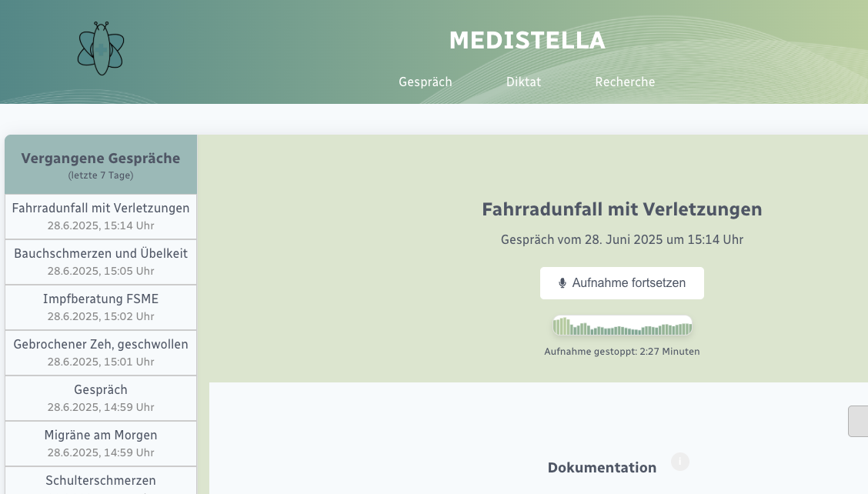Click the info icon beside Dokumentation
The height and width of the screenshot is (494, 868).
[x=680, y=462]
